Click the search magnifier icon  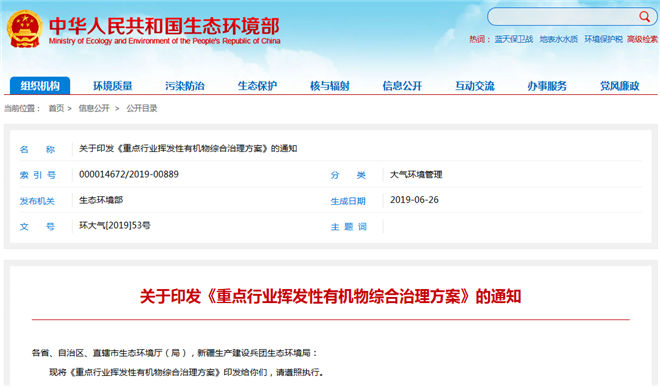644,16
